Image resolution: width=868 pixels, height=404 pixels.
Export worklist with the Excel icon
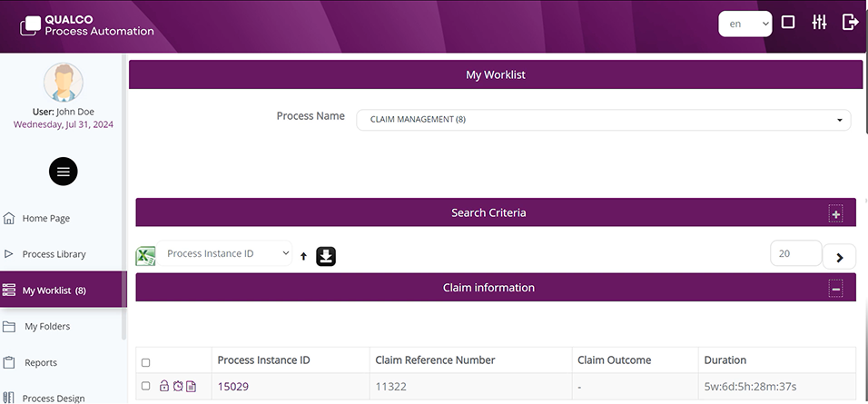(x=145, y=256)
